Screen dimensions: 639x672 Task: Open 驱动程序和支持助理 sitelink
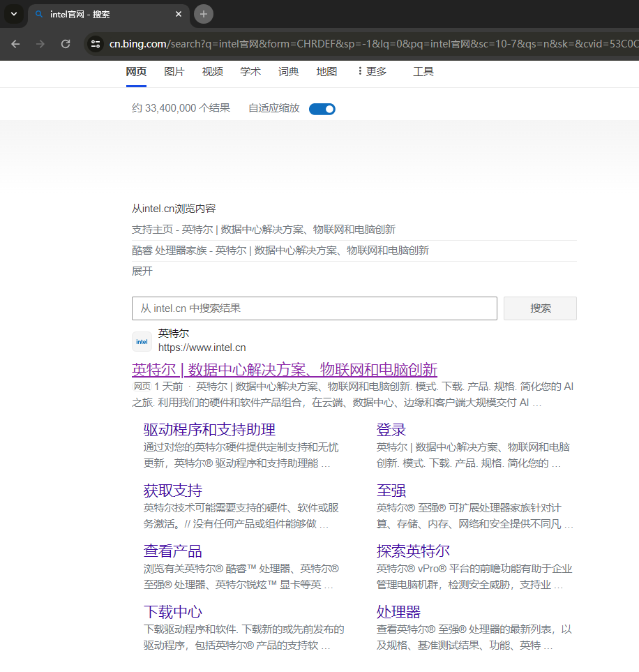click(x=209, y=430)
